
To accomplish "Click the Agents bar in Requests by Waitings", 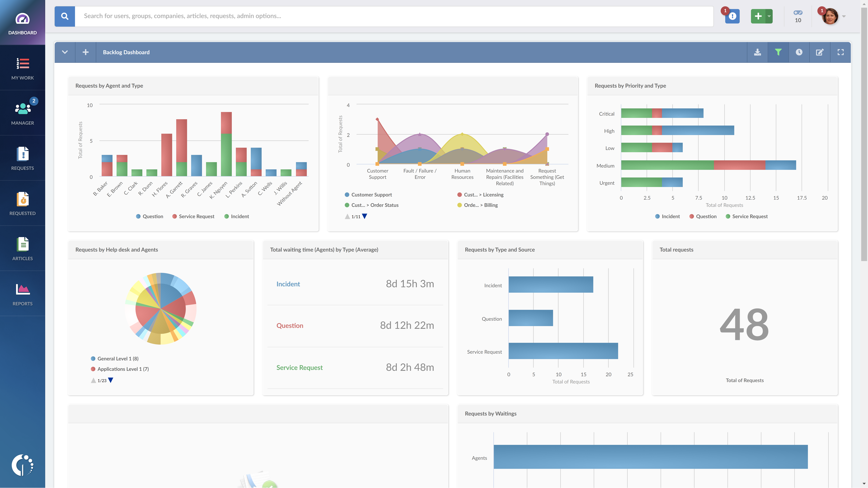I will coord(651,457).
